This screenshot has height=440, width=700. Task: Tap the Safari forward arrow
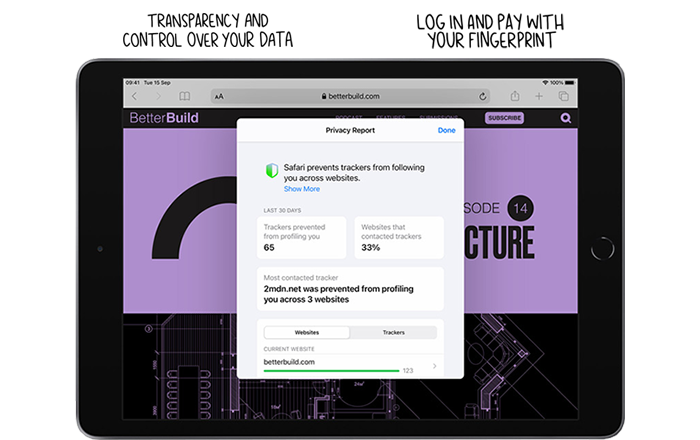point(158,96)
